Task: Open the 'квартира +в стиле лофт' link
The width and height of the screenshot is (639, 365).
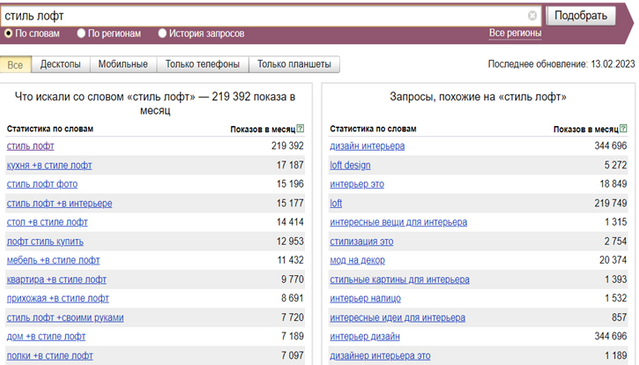Action: (x=57, y=279)
